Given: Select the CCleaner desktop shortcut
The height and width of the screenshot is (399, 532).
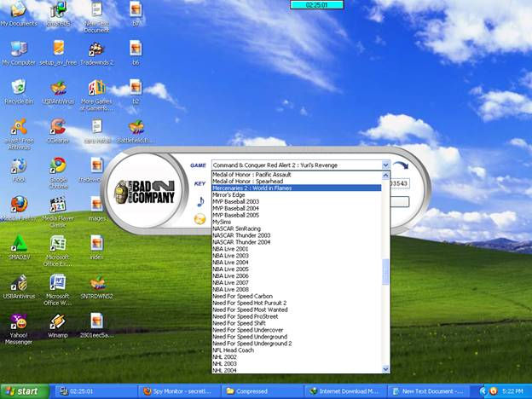Looking at the screenshot, I should [x=58, y=130].
